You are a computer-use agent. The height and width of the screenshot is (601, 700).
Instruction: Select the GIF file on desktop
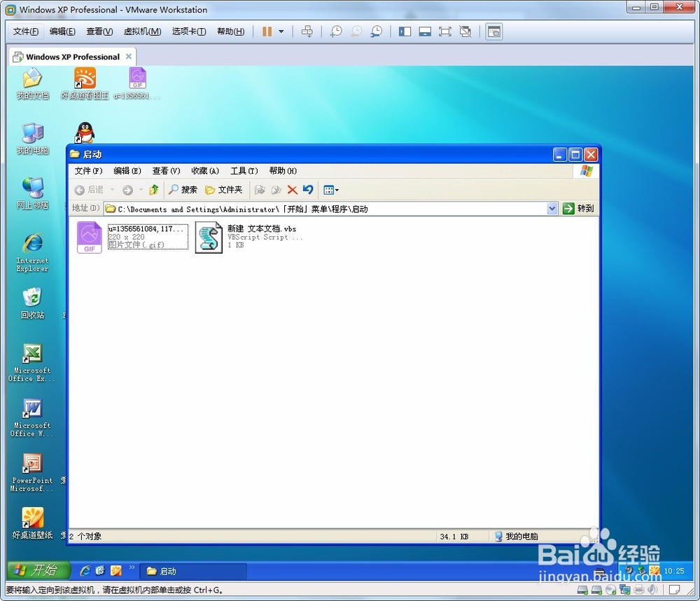(x=137, y=83)
